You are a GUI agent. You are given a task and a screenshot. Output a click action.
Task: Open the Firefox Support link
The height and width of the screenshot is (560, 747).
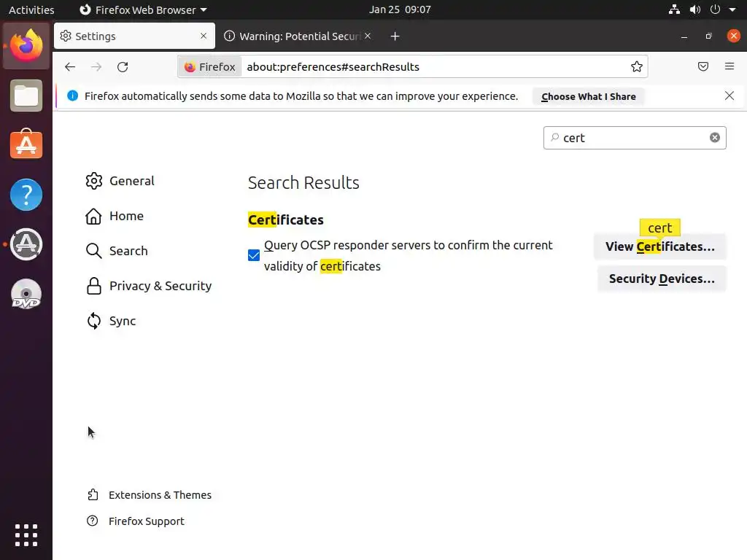coord(146,521)
